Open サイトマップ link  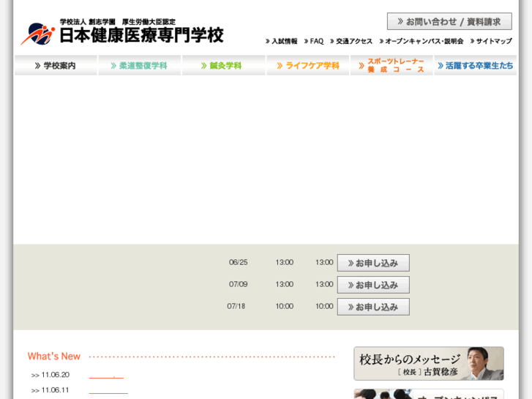pyautogui.click(x=491, y=41)
